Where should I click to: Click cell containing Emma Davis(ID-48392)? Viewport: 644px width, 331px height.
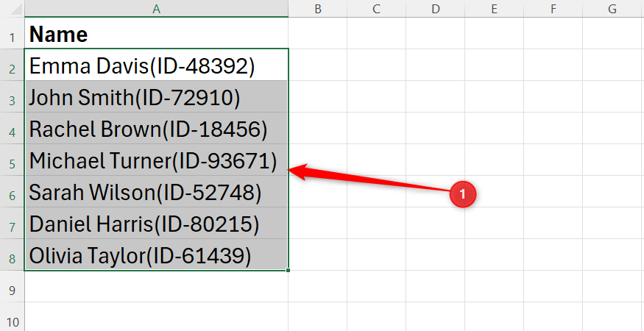156,65
